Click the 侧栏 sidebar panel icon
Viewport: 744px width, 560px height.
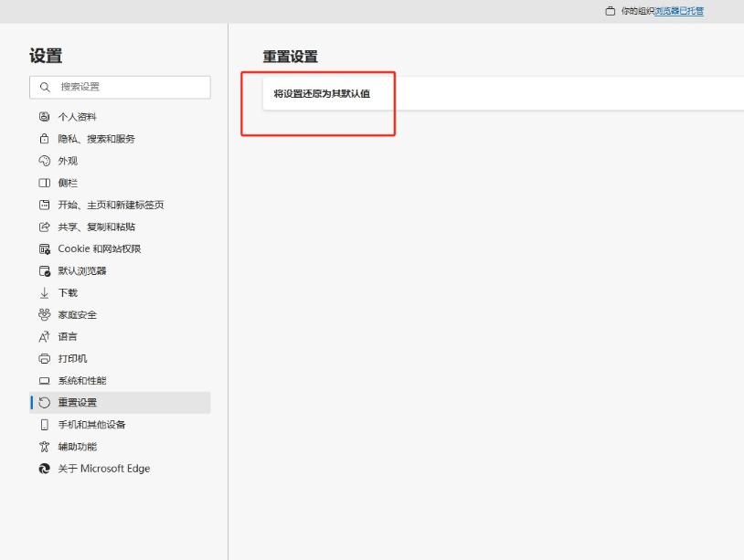(44, 183)
